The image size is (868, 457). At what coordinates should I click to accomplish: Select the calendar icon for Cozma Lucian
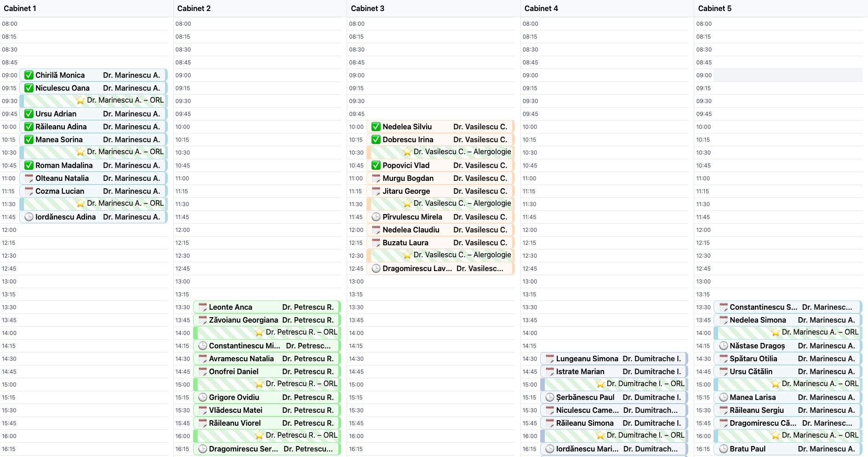pos(29,191)
